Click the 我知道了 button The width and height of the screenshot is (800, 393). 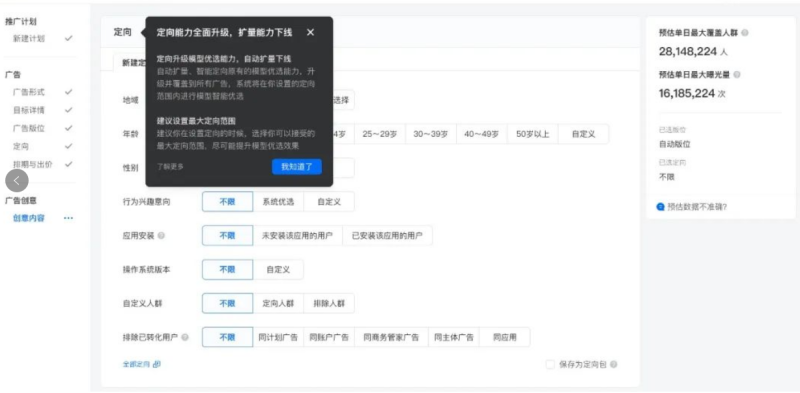point(296,166)
